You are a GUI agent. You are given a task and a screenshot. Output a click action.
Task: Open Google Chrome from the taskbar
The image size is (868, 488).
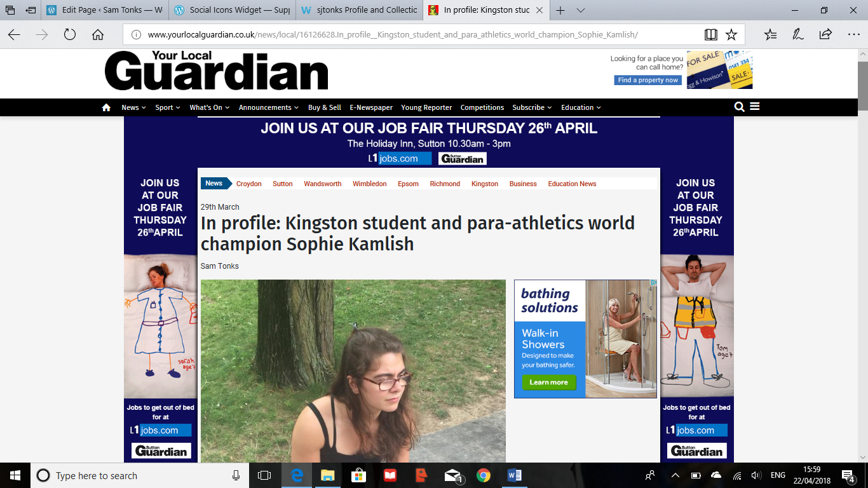tap(484, 475)
